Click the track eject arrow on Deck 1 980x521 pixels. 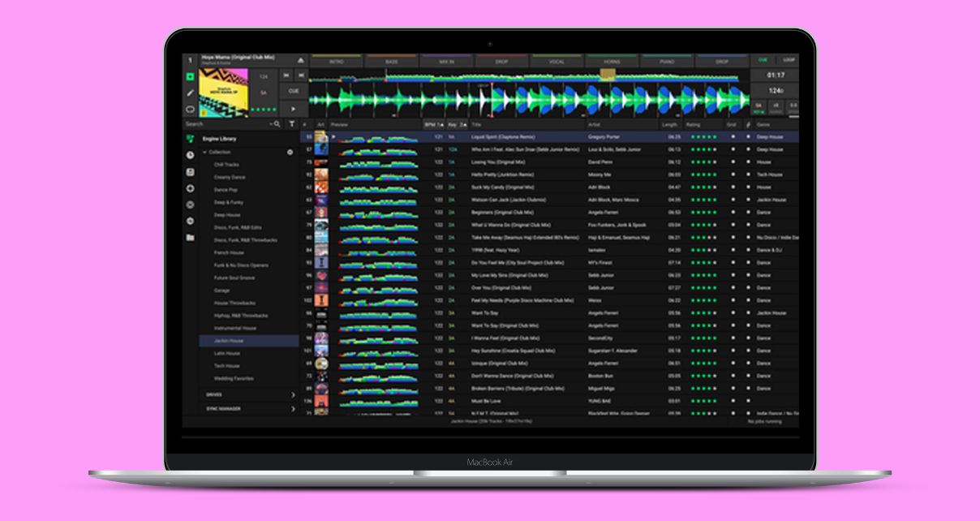click(x=301, y=60)
